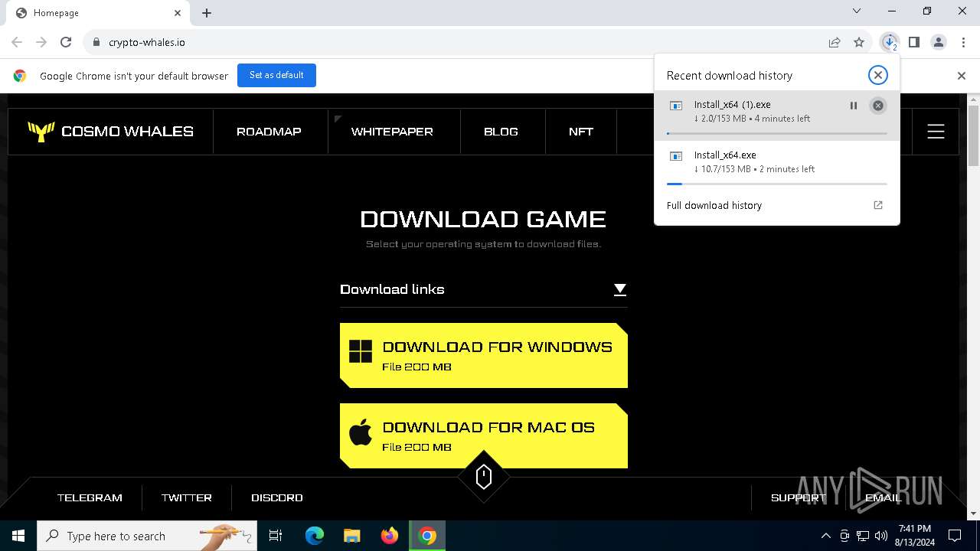Cancel the Install_x64 (1).exe download
The width and height of the screenshot is (980, 551).
click(x=878, y=106)
